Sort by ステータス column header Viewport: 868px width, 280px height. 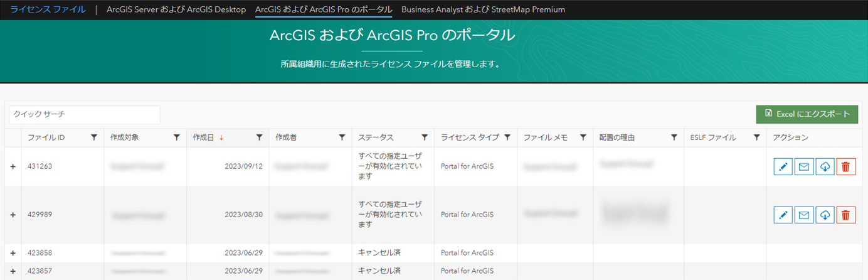pos(376,137)
